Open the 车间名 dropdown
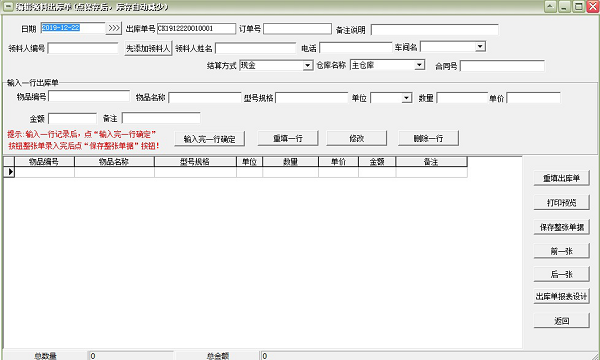This screenshot has height=360, width=600. [x=480, y=47]
